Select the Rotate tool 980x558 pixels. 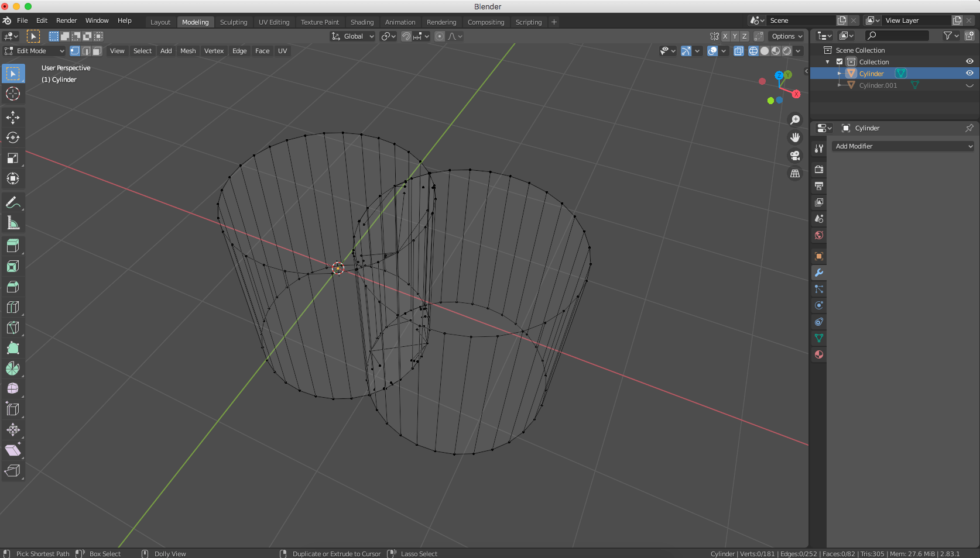pos(13,138)
